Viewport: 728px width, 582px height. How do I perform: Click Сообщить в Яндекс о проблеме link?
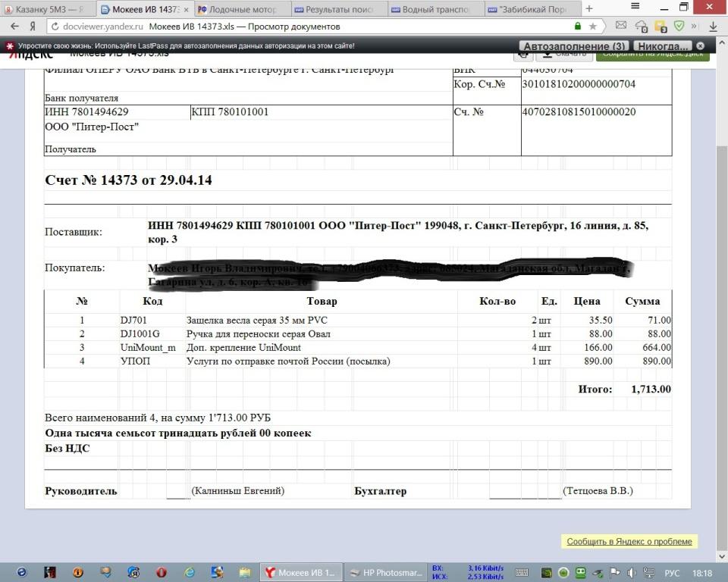pyautogui.click(x=629, y=541)
